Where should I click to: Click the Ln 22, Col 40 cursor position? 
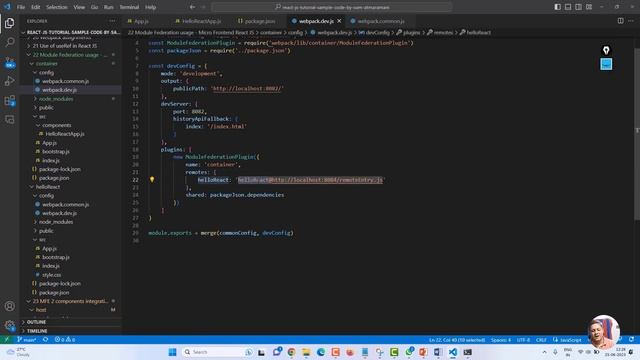click(x=457, y=340)
